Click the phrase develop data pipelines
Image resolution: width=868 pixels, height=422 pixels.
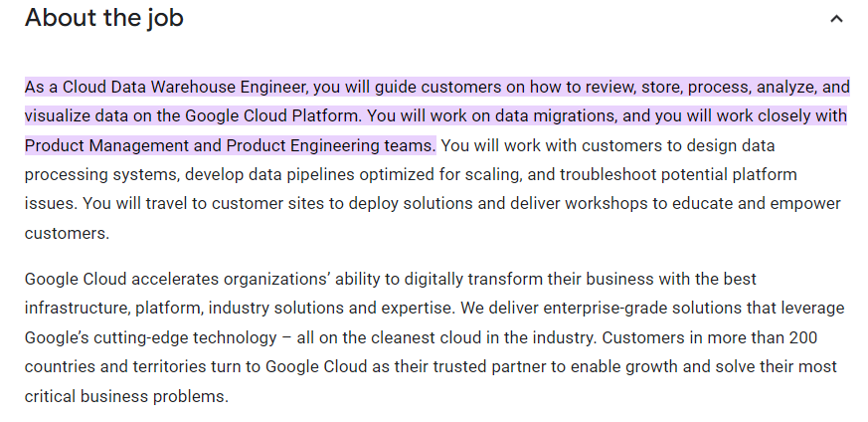[x=269, y=174]
